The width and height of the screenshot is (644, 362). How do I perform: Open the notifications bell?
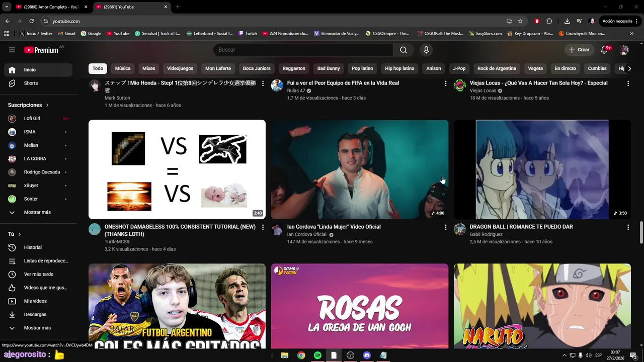pyautogui.click(x=604, y=50)
